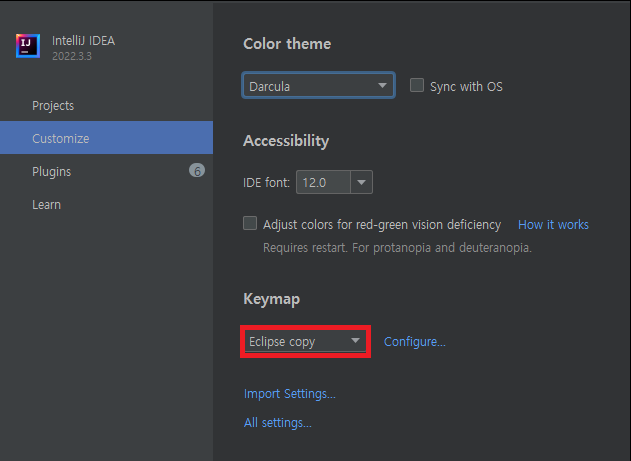The width and height of the screenshot is (631, 461).
Task: Click the Import Settings... link
Action: (x=289, y=393)
